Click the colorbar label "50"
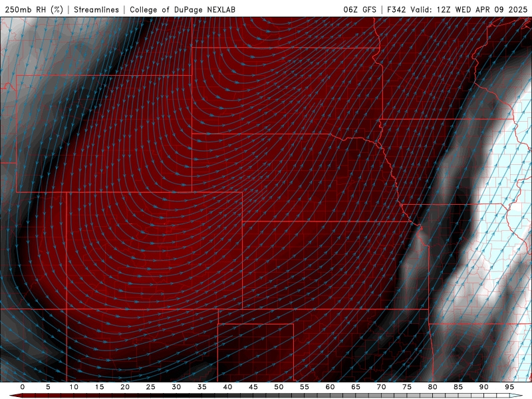Screen dimensions: 532x399 pos(279,387)
